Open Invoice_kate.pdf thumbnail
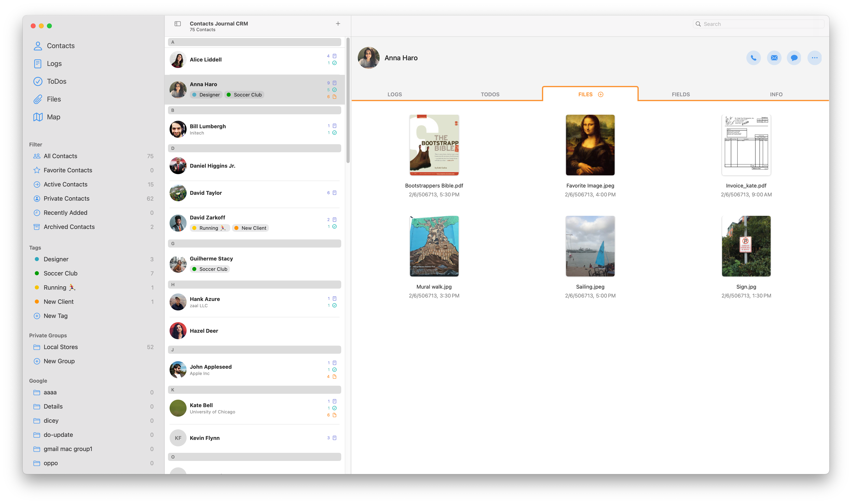This screenshot has width=852, height=504. point(746,145)
